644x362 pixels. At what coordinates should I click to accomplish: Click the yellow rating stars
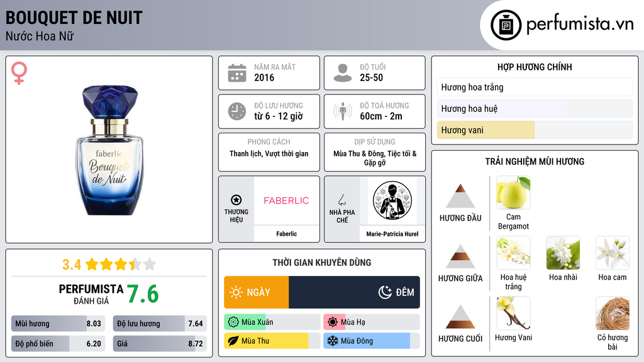pos(121,264)
